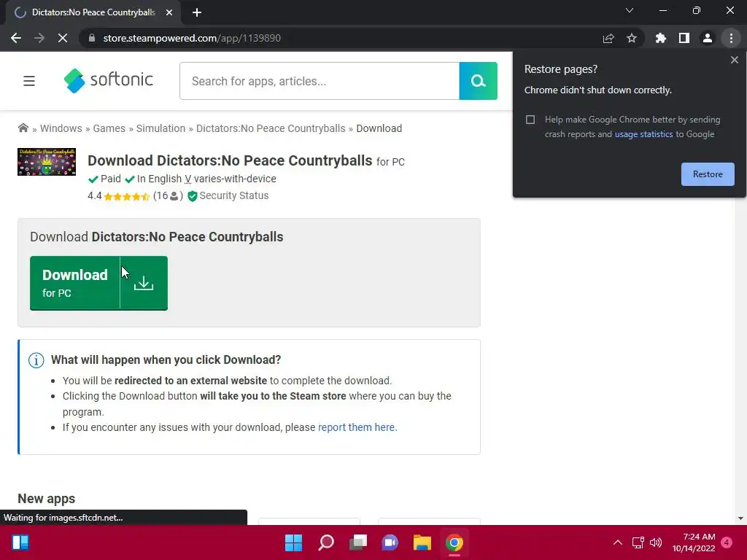Open the tab search dropdown chevron
Image resolution: width=747 pixels, height=560 pixels.
click(x=630, y=10)
